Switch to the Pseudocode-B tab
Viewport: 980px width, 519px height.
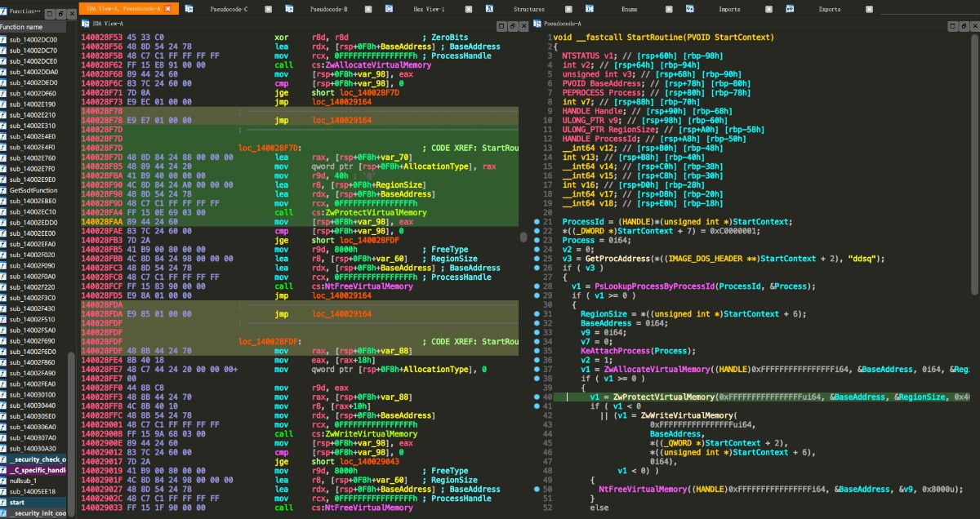(329, 8)
